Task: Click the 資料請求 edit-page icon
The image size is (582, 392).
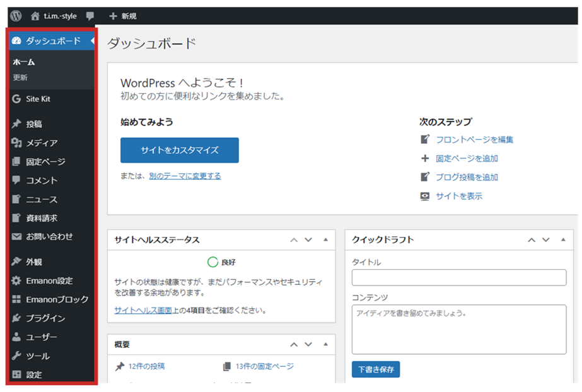Action: point(16,217)
